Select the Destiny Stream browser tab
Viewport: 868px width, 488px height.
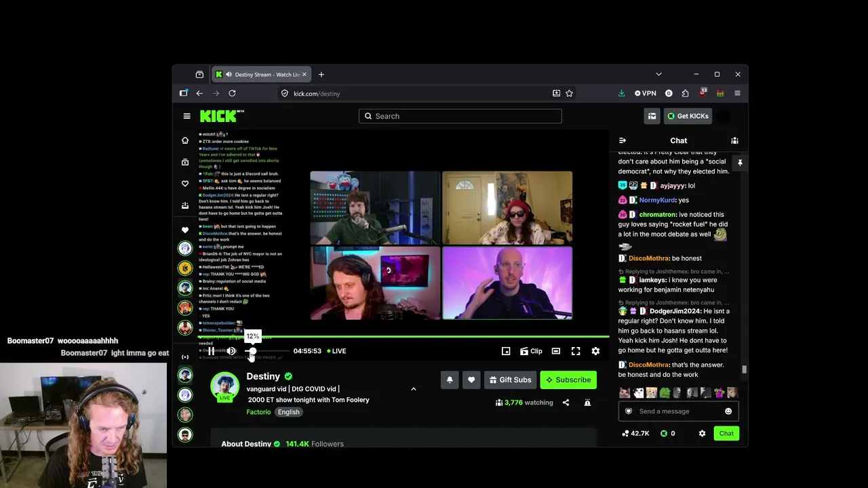pyautogui.click(x=262, y=75)
